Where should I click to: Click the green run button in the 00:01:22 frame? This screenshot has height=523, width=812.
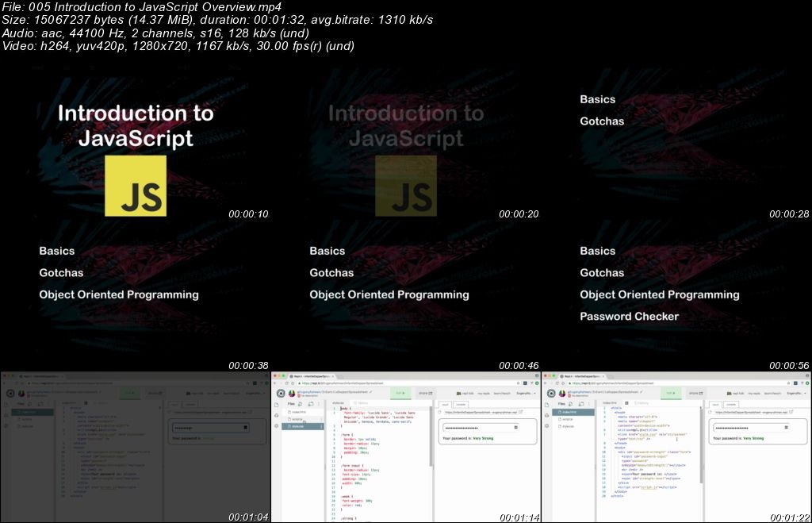pyautogui.click(x=671, y=394)
